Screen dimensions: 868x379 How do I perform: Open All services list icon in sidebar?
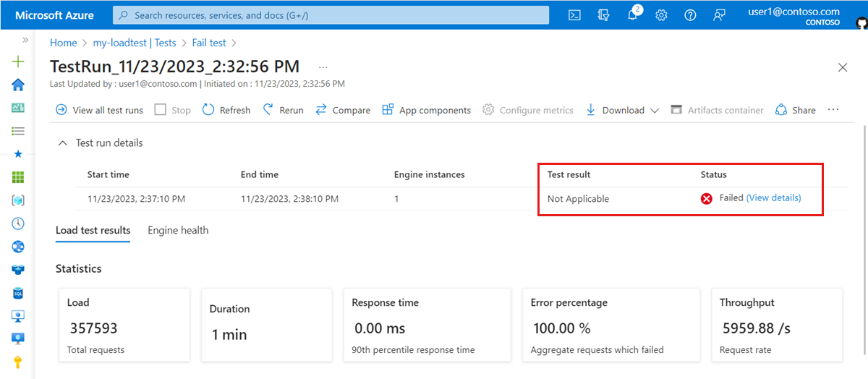point(18,131)
